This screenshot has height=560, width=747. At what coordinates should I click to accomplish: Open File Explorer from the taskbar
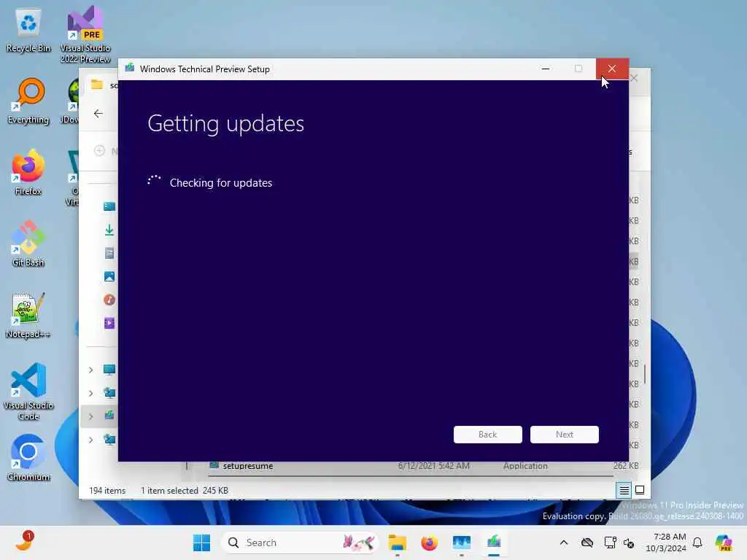[398, 542]
